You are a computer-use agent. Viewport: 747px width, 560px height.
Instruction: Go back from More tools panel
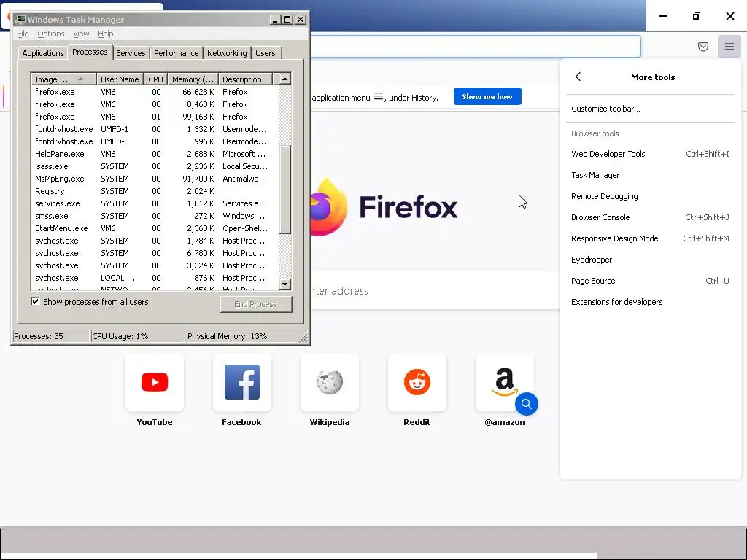[578, 77]
